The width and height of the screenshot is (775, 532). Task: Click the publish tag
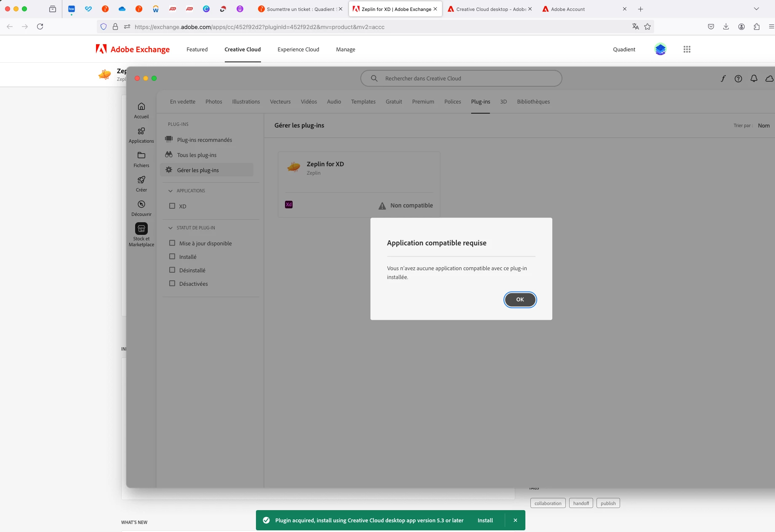coord(608,503)
